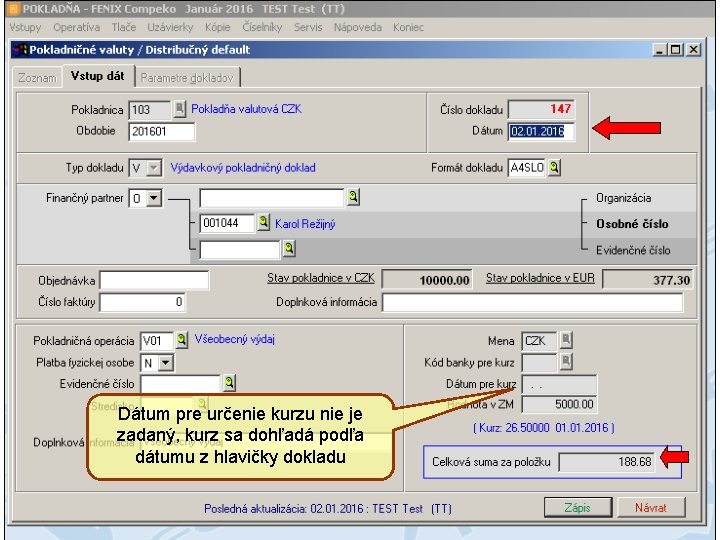Open Pokladničná operácia V01 lookup icon

pos(182,340)
